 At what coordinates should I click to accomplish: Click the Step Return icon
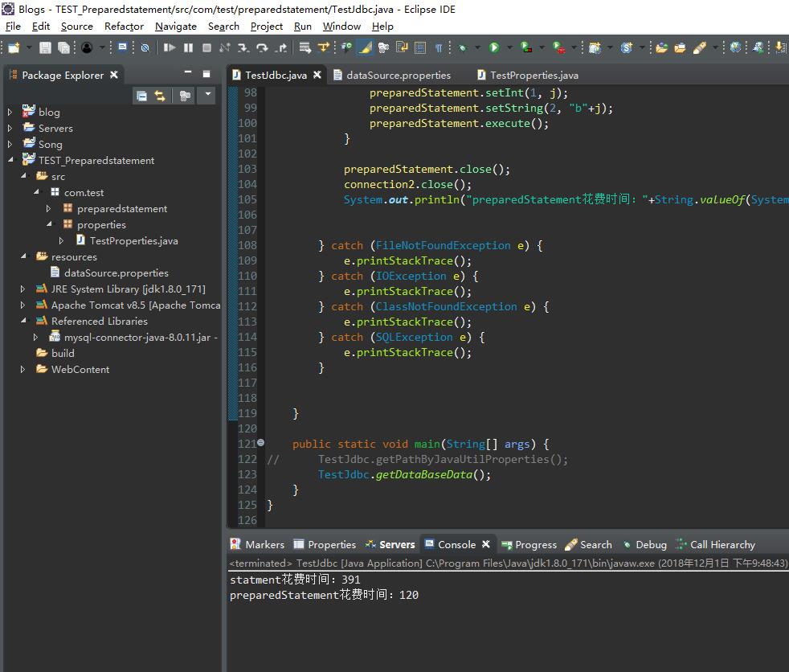pos(280,47)
